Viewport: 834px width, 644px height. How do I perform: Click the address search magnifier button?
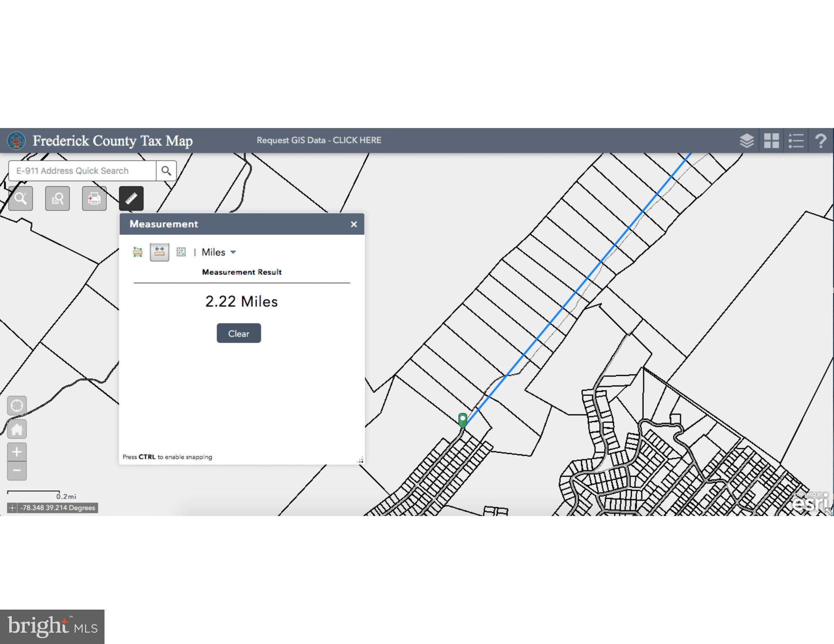tap(166, 171)
